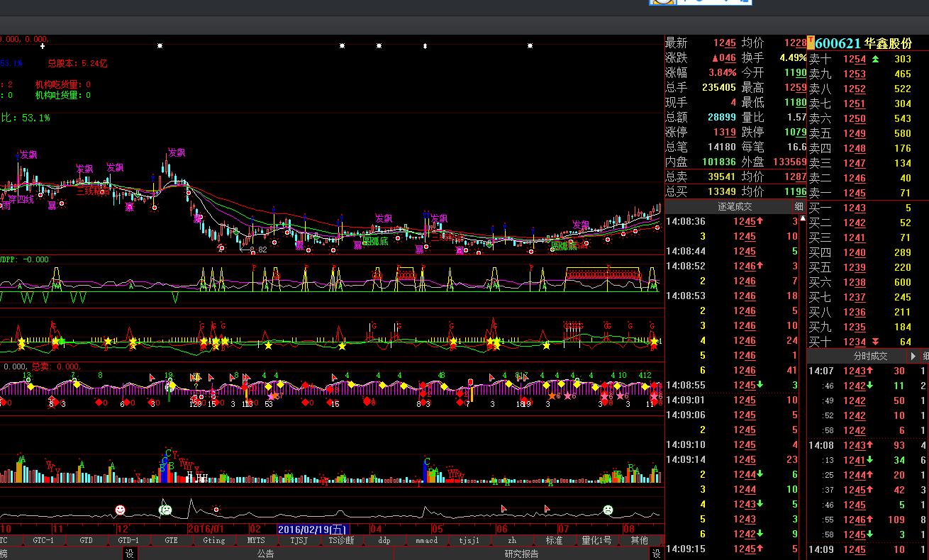Click the 涨停 price 1319
The height and width of the screenshot is (560, 929).
click(725, 133)
